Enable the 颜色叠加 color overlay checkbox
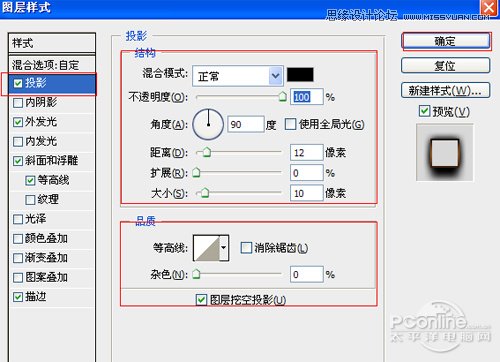Screen dimensions: 500x362 point(18,239)
